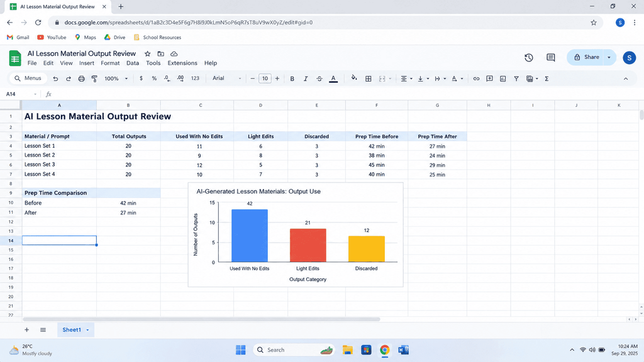Toggle strikethrough formatting
The height and width of the screenshot is (362, 644).
point(319,79)
